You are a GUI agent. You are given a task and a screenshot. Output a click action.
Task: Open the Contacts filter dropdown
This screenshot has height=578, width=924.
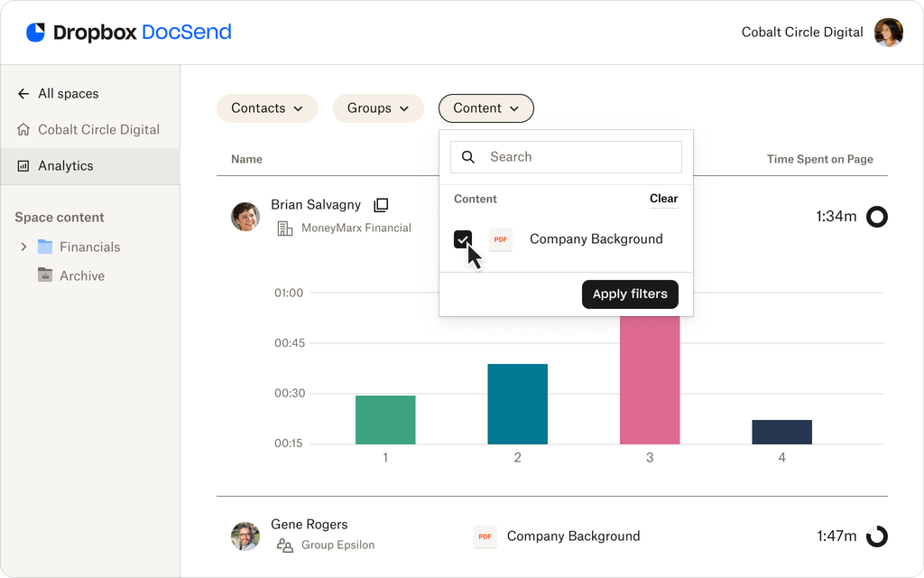[x=266, y=108]
